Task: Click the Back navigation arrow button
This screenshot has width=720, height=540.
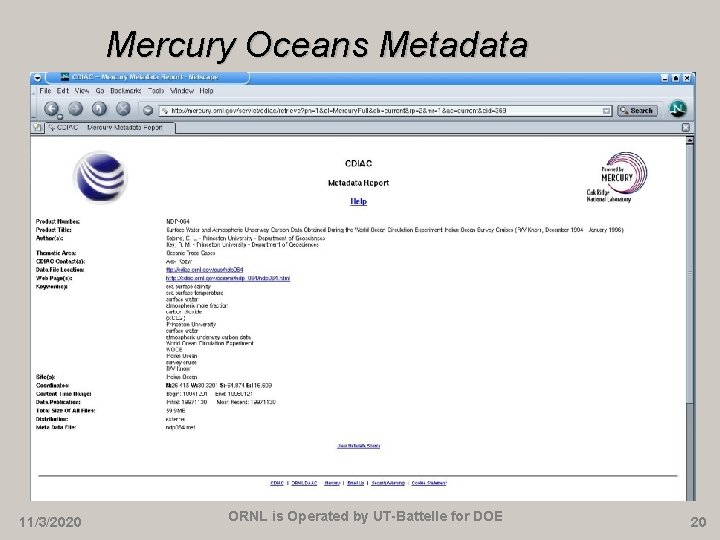Action: point(51,109)
